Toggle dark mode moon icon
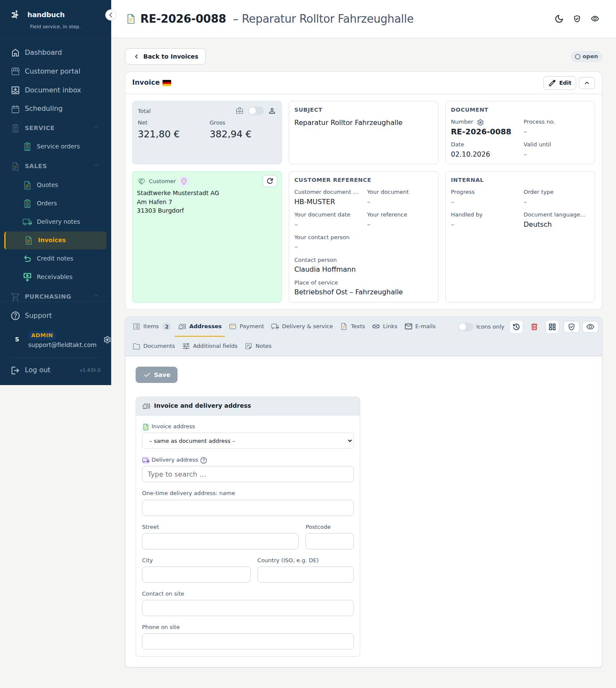This screenshot has width=616, height=688. pyautogui.click(x=559, y=19)
